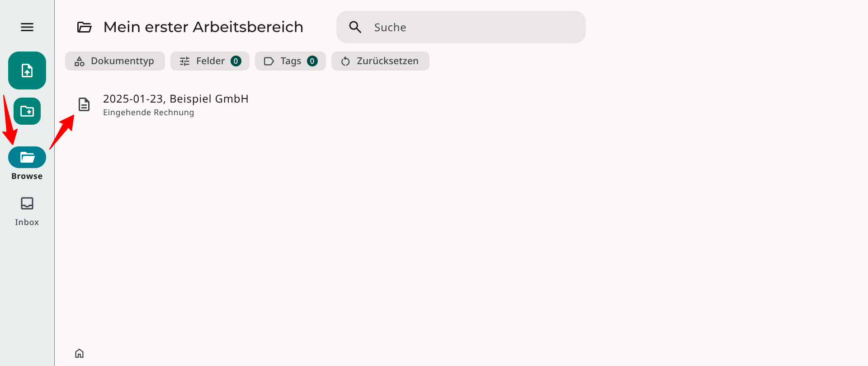Click the upload document button
868x366 pixels.
pos(27,70)
